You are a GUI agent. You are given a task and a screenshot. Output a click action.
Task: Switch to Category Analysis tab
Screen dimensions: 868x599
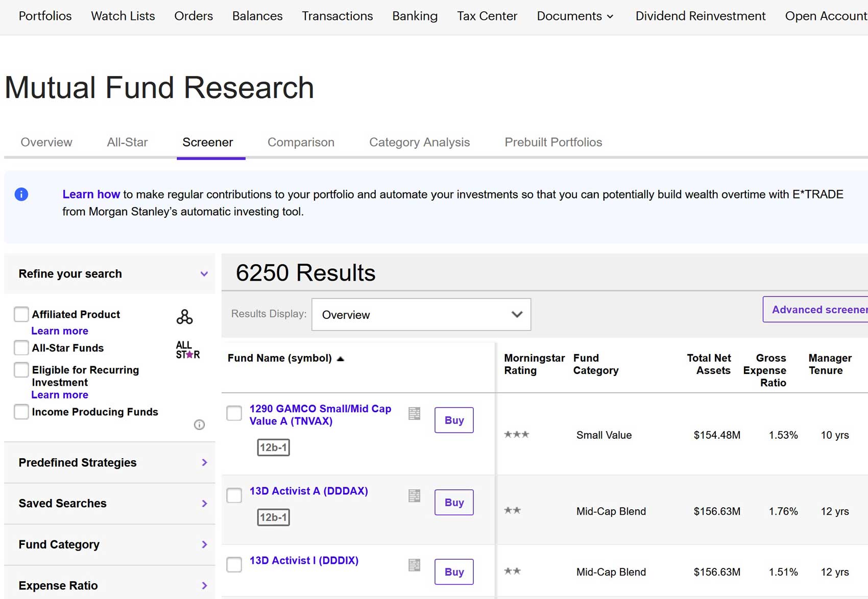pyautogui.click(x=419, y=142)
